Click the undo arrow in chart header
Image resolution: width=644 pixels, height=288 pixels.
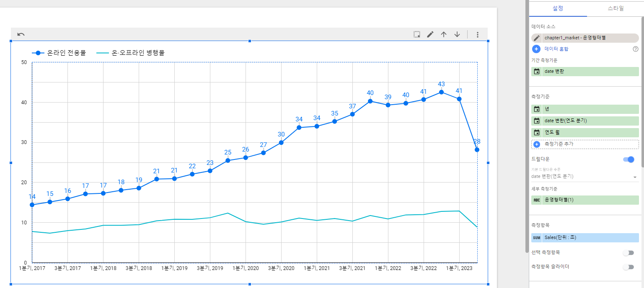pyautogui.click(x=21, y=34)
